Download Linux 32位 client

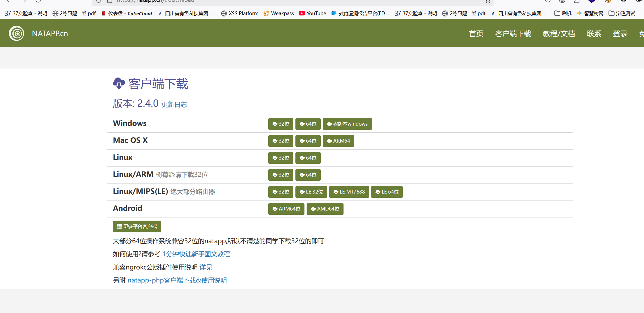tap(281, 158)
